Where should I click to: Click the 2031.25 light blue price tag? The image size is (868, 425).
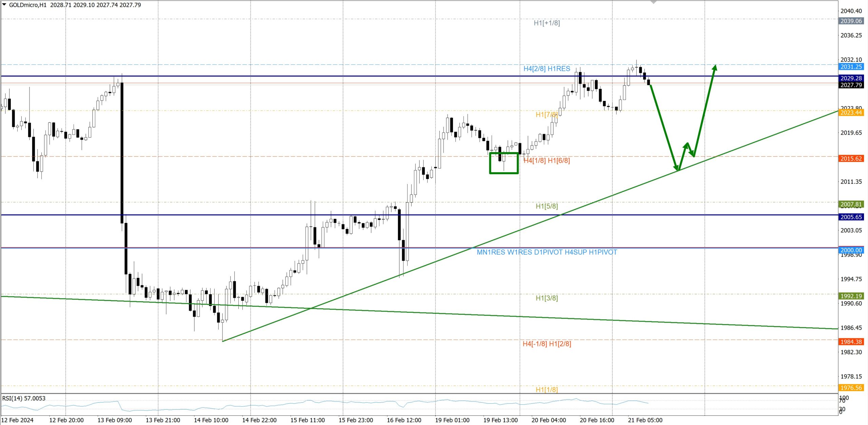pos(851,67)
